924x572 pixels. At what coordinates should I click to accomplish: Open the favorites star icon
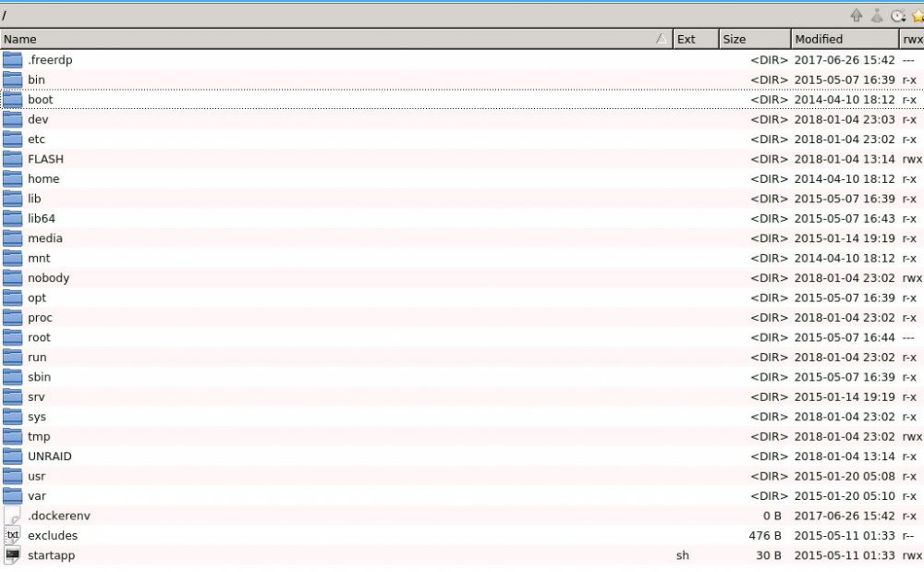(x=918, y=16)
